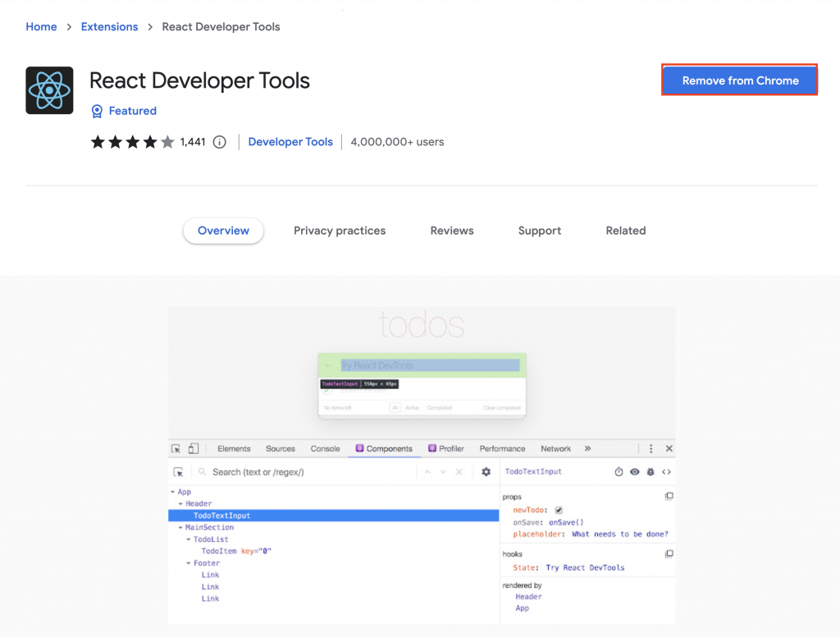
Task: Open the Related tab
Action: [x=626, y=231]
